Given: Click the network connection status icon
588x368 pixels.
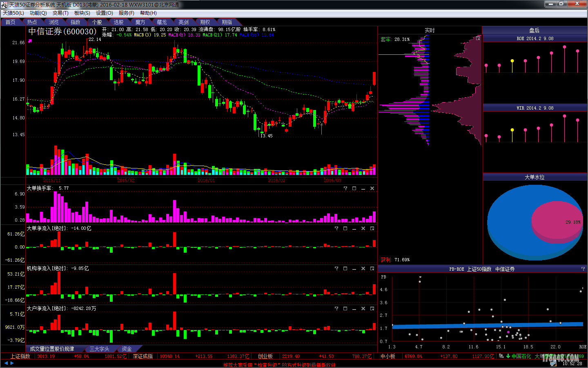Looking at the screenshot, I should point(553,363).
